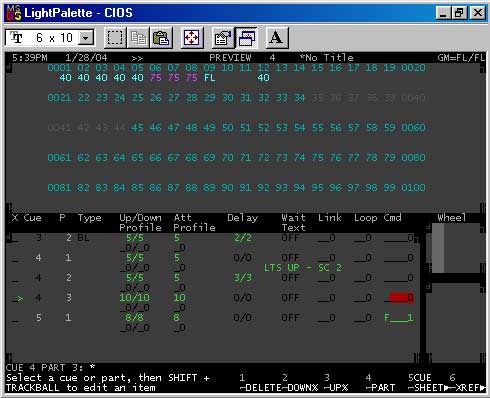Image resolution: width=490 pixels, height=398 pixels.
Task: Click the Up/Down Profile column header
Action: (x=140, y=223)
